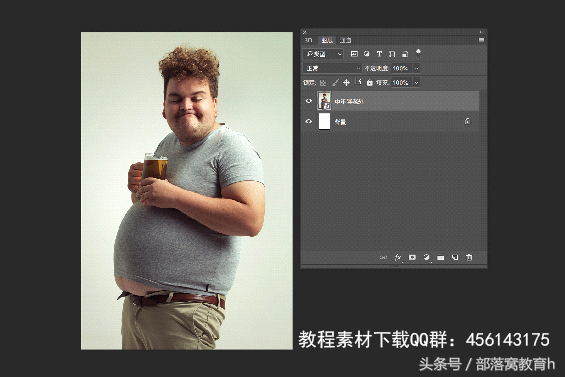
Task: Click the link layers icon
Action: point(383,257)
